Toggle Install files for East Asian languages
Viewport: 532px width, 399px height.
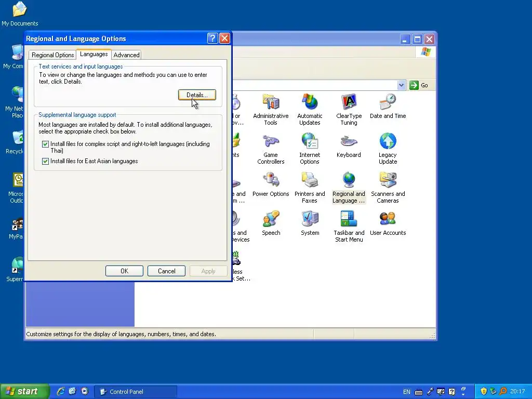pos(45,161)
